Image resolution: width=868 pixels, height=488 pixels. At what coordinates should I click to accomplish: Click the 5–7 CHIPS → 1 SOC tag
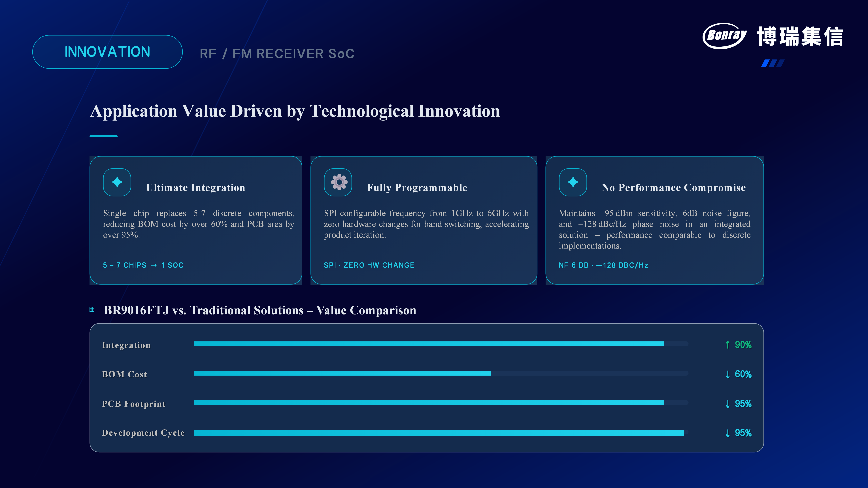click(x=144, y=265)
